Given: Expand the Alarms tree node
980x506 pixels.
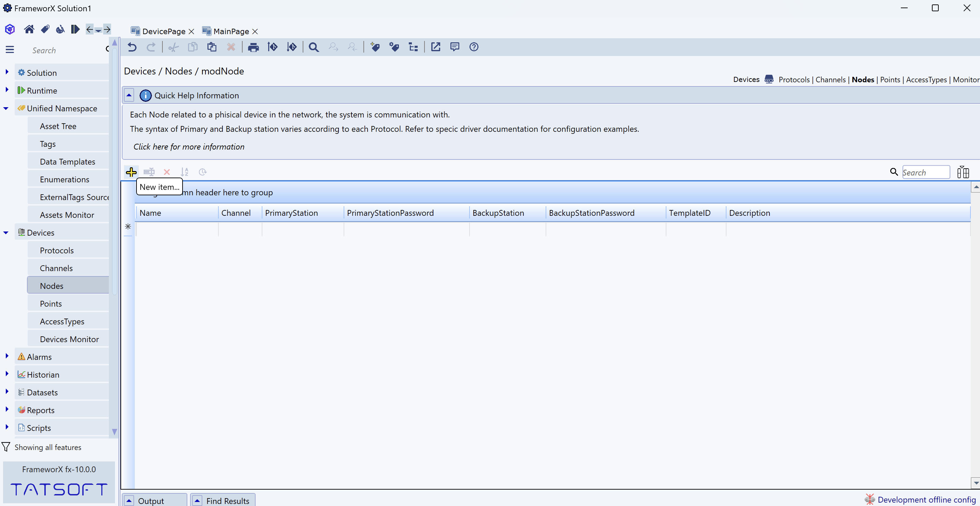Looking at the screenshot, I should 7,356.
